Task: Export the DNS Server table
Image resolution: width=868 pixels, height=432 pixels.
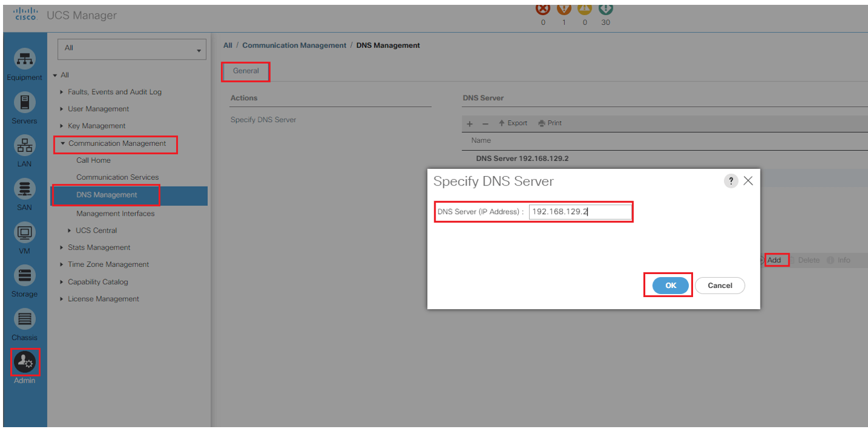Action: tap(513, 123)
